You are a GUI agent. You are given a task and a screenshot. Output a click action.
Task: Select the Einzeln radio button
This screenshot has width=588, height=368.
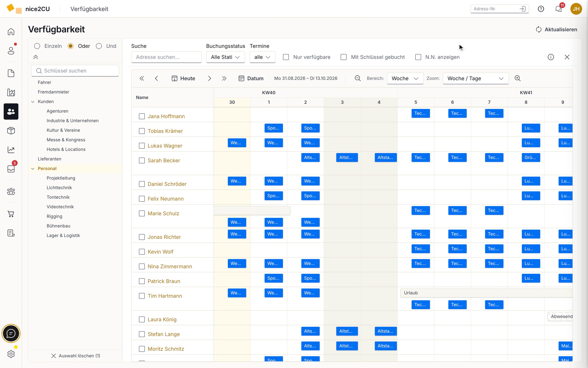(x=37, y=46)
